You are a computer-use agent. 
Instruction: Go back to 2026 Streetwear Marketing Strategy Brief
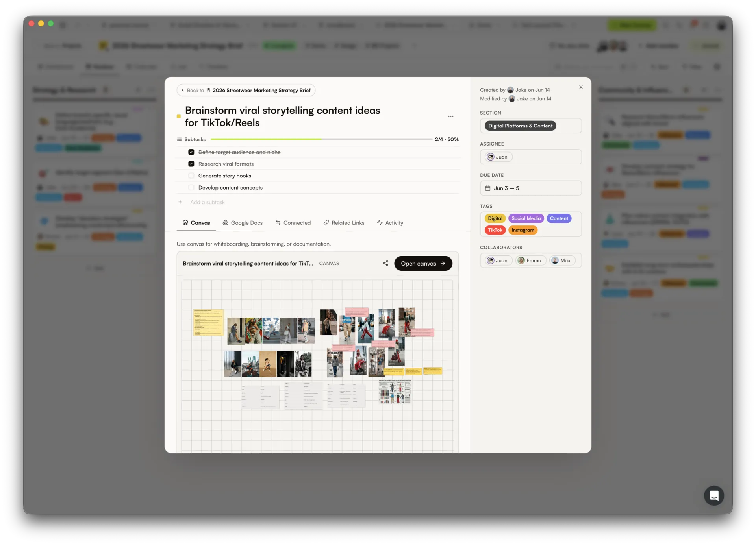pyautogui.click(x=246, y=90)
